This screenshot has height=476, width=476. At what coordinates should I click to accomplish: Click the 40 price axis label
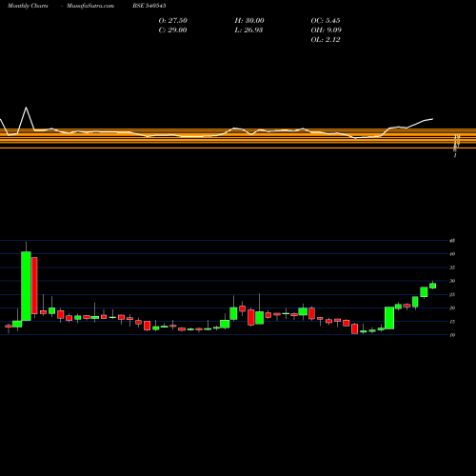tap(452, 254)
